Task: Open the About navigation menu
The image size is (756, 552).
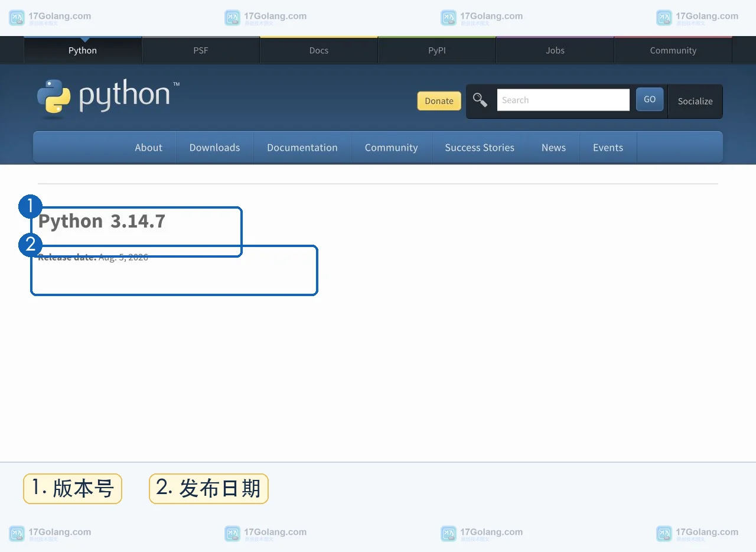Action: pyautogui.click(x=148, y=148)
